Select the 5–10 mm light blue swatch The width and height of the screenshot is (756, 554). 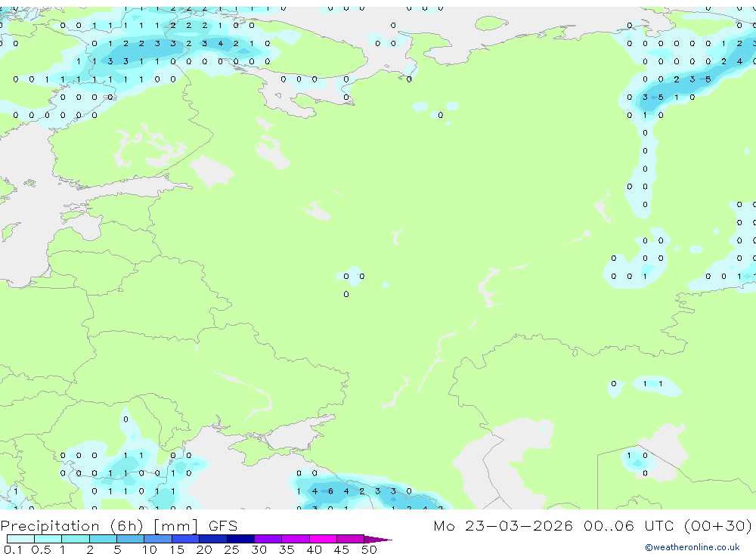[131, 539]
